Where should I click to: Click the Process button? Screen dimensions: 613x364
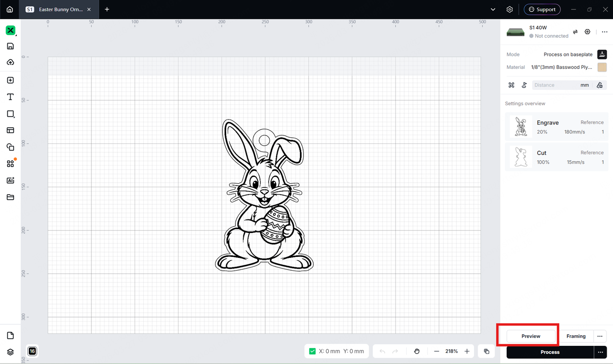pos(550,352)
